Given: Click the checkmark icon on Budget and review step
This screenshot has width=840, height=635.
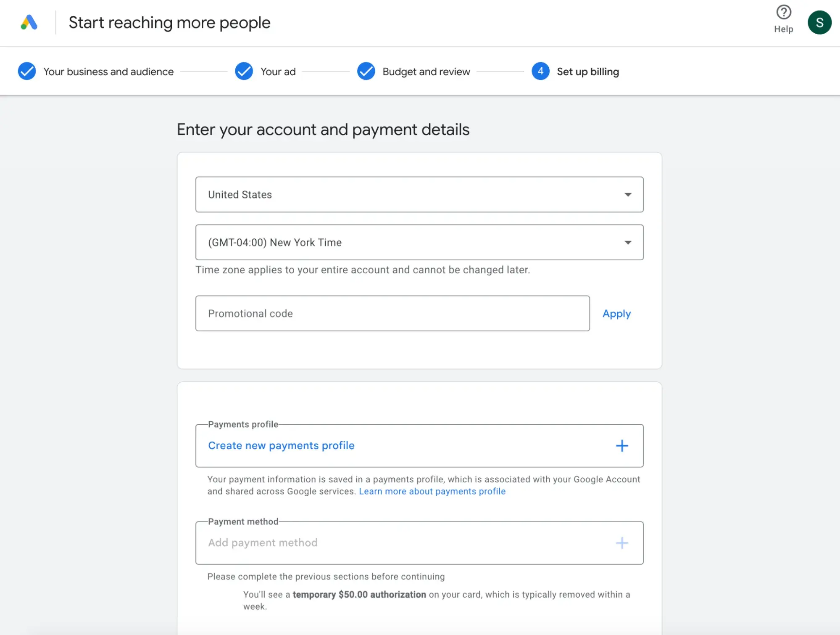Looking at the screenshot, I should [366, 71].
